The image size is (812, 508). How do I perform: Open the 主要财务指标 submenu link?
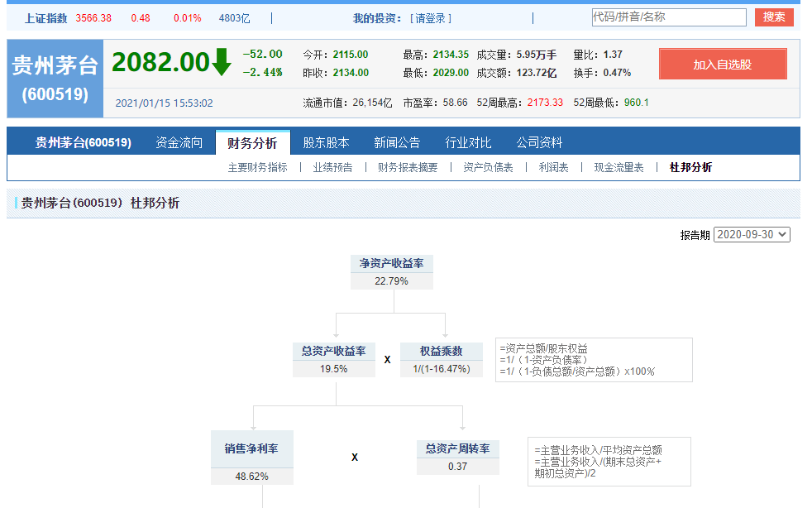257,167
